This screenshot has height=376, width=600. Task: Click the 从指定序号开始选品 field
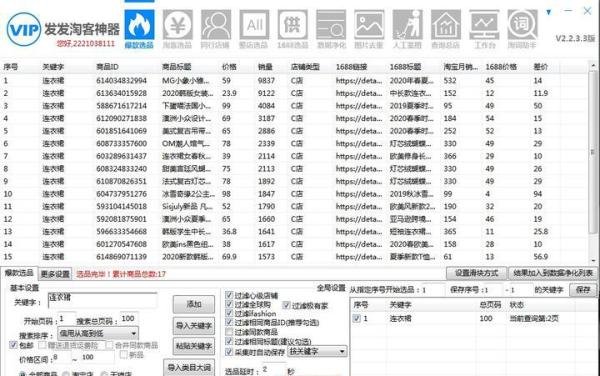point(433,290)
